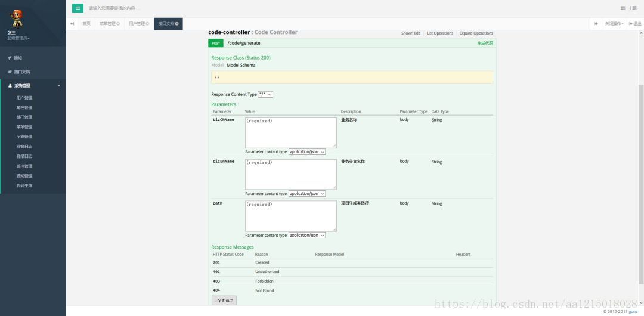
Task: Click the List Operations link
Action: point(440,33)
